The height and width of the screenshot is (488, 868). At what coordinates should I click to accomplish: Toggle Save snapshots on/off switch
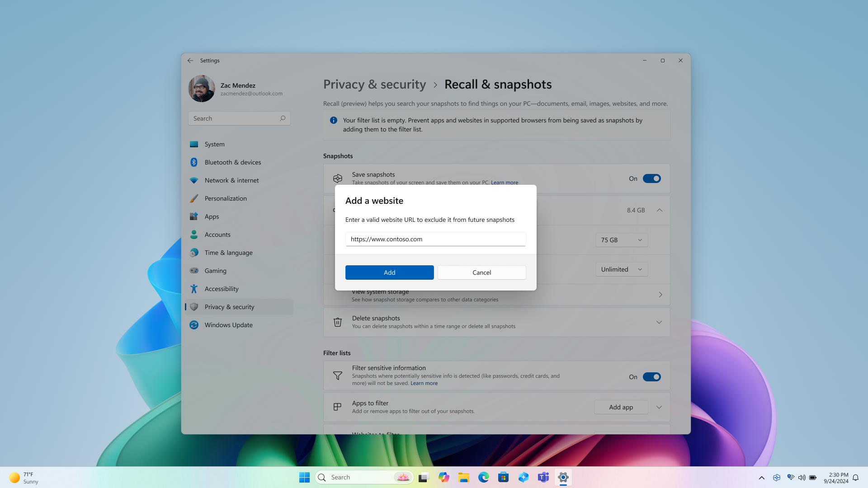651,178
